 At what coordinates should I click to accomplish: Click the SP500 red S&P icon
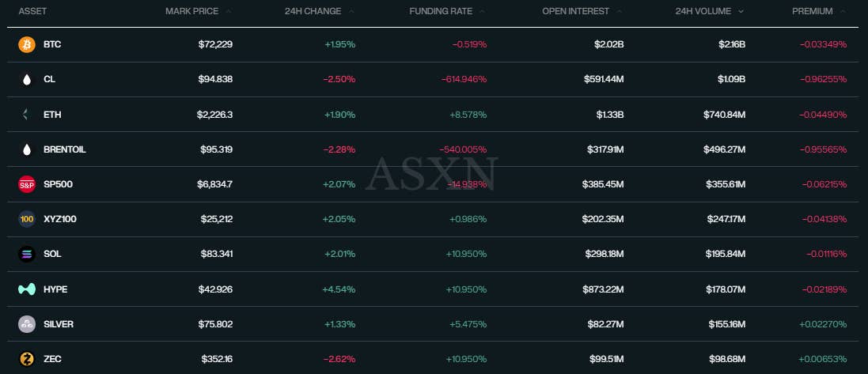27,184
